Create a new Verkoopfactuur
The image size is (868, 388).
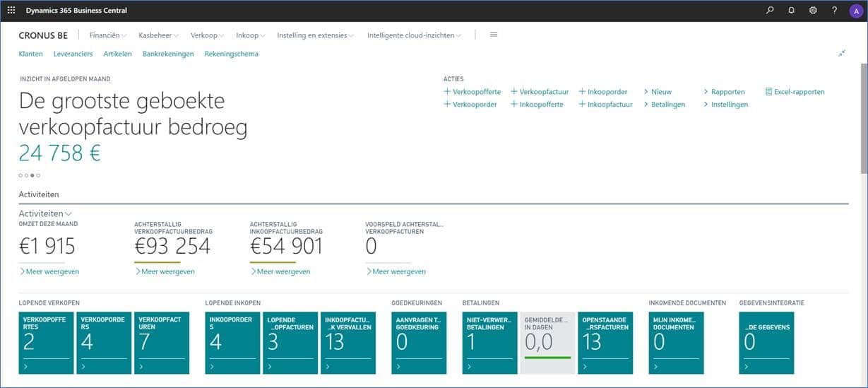pyautogui.click(x=540, y=92)
